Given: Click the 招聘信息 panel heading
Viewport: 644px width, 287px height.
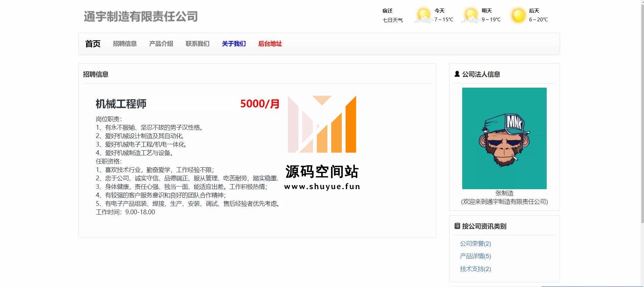Looking at the screenshot, I should click(x=96, y=74).
